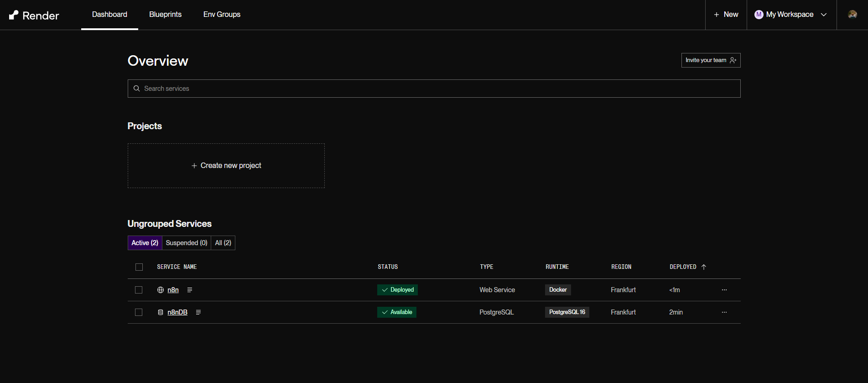Click the Deployed sort arrow icon

(x=704, y=267)
